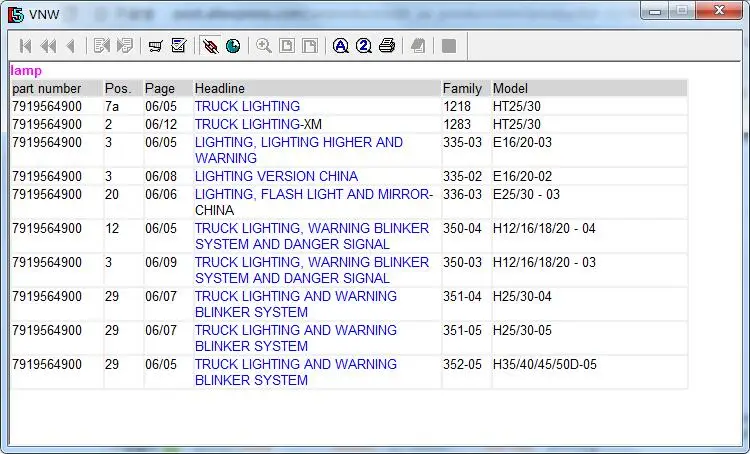This screenshot has width=750, height=454.
Task: Click the Headline column header
Action: point(220,88)
